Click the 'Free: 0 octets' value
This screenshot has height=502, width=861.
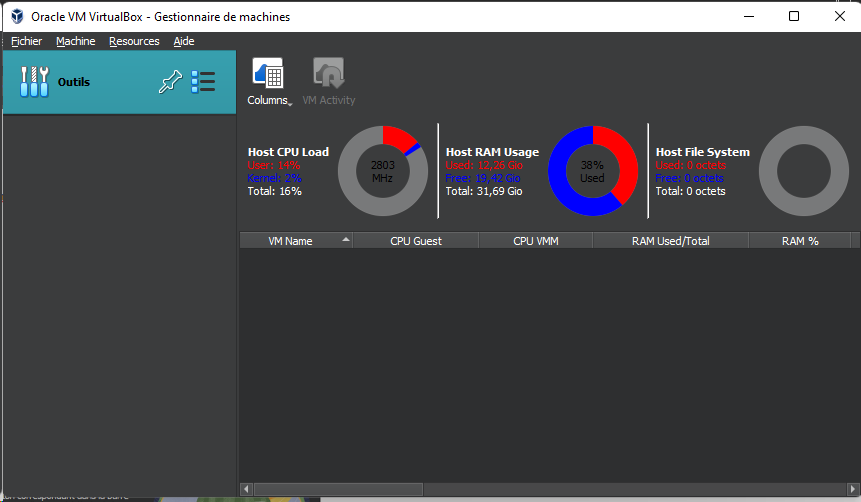click(690, 178)
